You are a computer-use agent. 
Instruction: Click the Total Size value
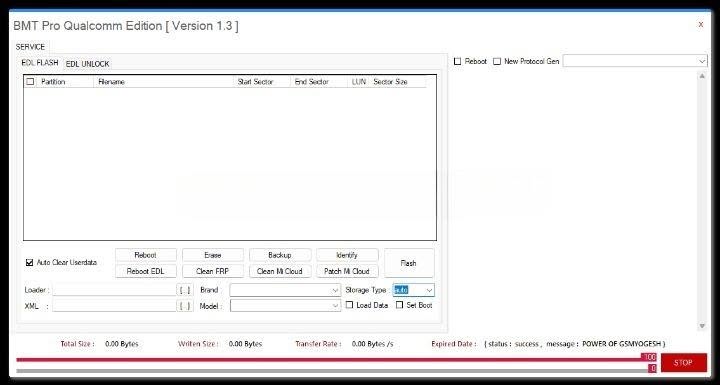click(122, 344)
